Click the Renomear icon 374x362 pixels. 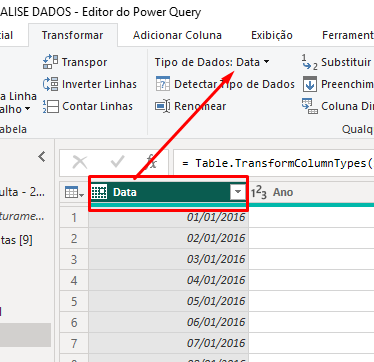pos(163,106)
